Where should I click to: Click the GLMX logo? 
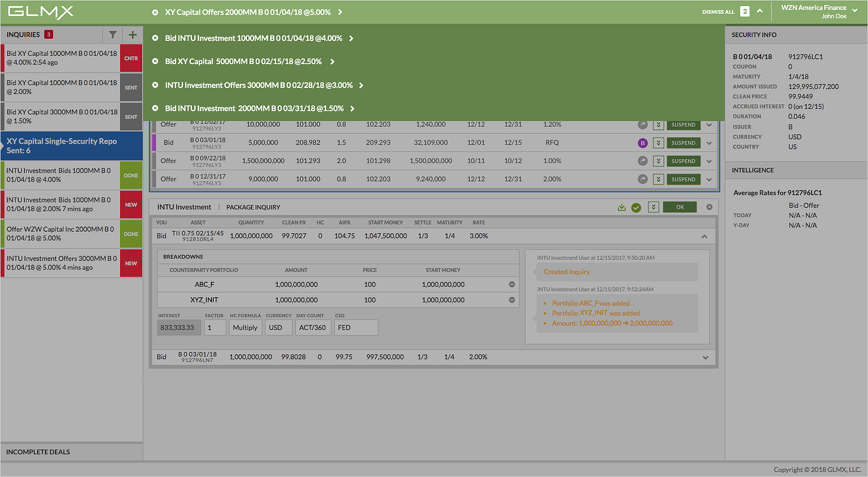[40, 12]
